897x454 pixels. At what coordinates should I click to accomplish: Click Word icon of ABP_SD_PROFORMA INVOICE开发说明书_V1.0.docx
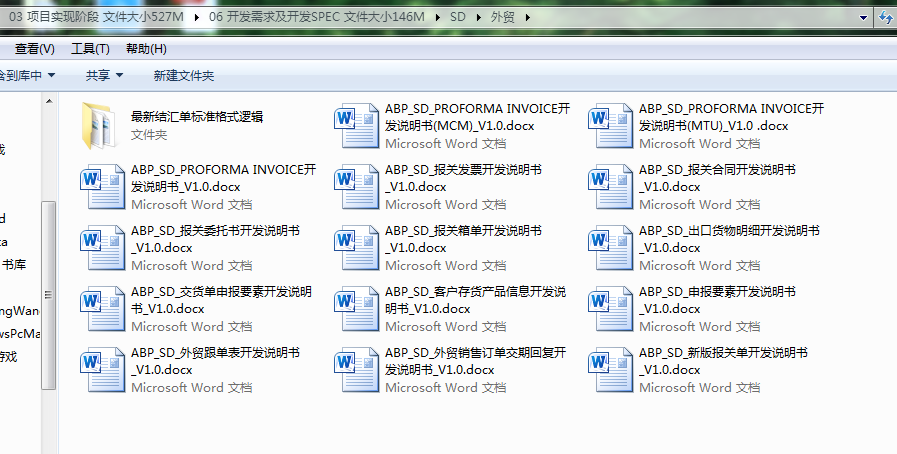(103, 186)
